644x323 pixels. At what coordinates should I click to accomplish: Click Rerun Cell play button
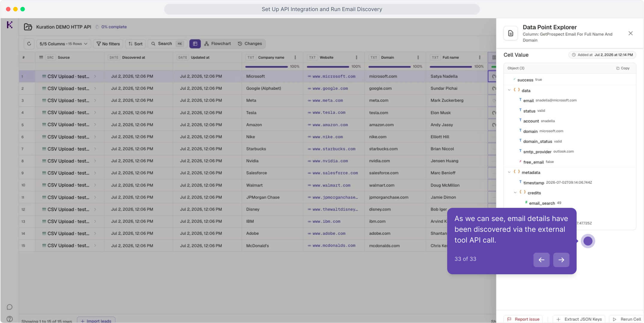click(626, 319)
